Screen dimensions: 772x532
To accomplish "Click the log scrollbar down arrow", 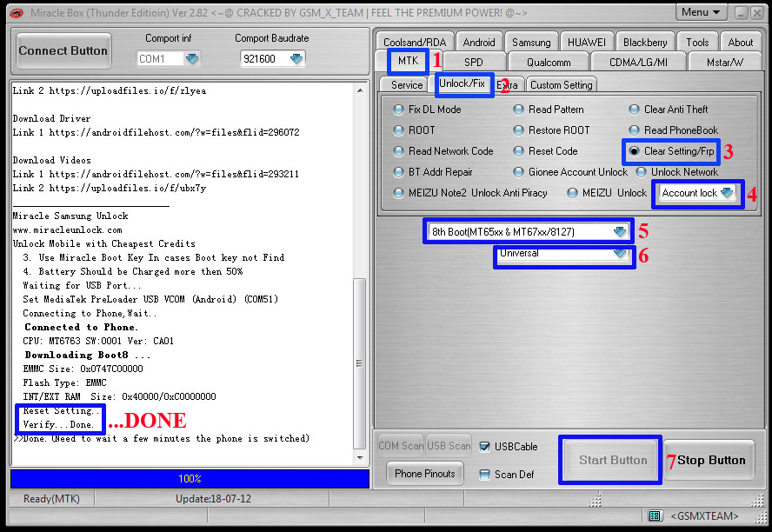I will [x=361, y=458].
